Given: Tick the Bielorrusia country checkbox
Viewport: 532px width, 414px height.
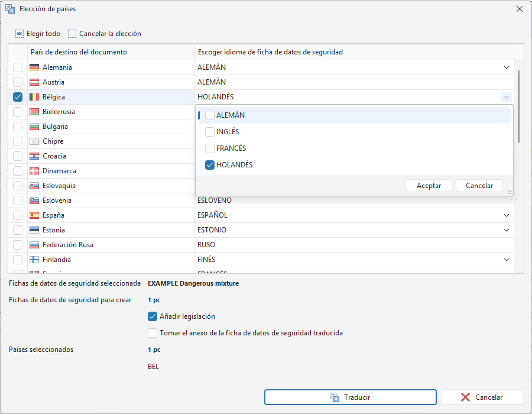Looking at the screenshot, I should [x=18, y=112].
